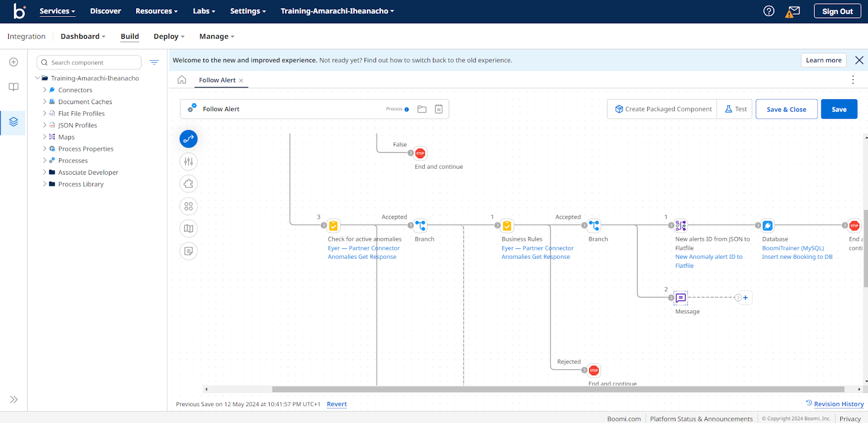Open the Services dropdown menu

click(57, 11)
